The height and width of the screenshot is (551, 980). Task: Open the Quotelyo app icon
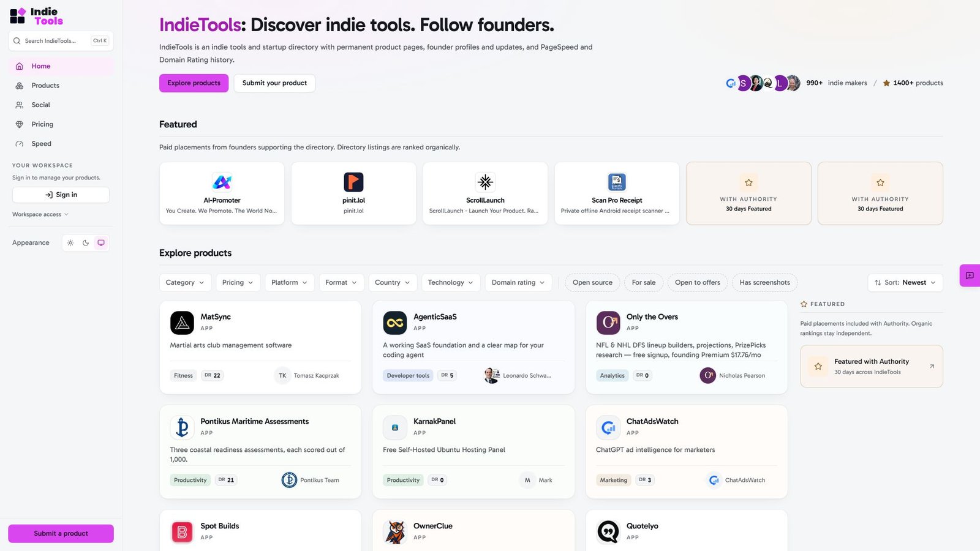click(608, 532)
